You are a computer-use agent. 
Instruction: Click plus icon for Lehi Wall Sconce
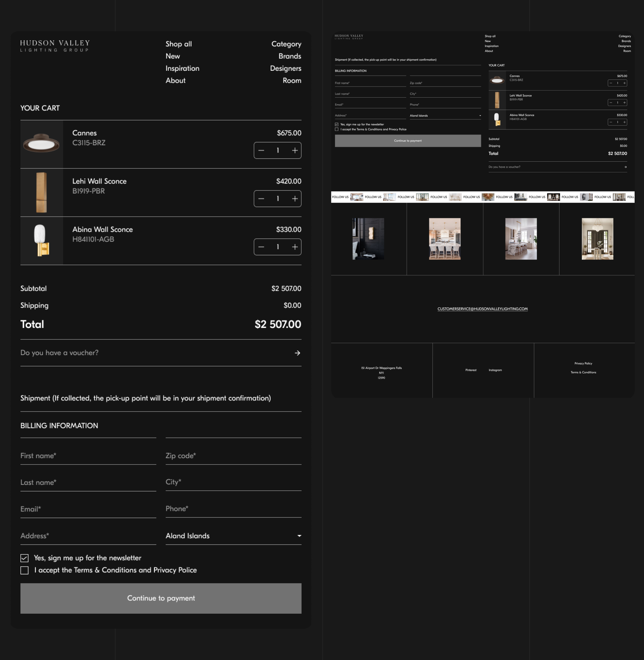click(294, 199)
